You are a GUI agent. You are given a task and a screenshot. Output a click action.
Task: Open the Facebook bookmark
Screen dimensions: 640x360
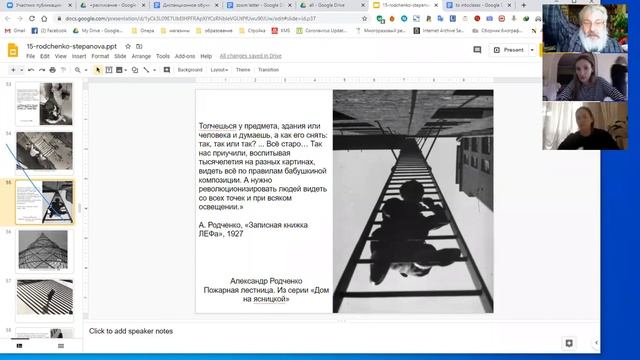(49, 31)
